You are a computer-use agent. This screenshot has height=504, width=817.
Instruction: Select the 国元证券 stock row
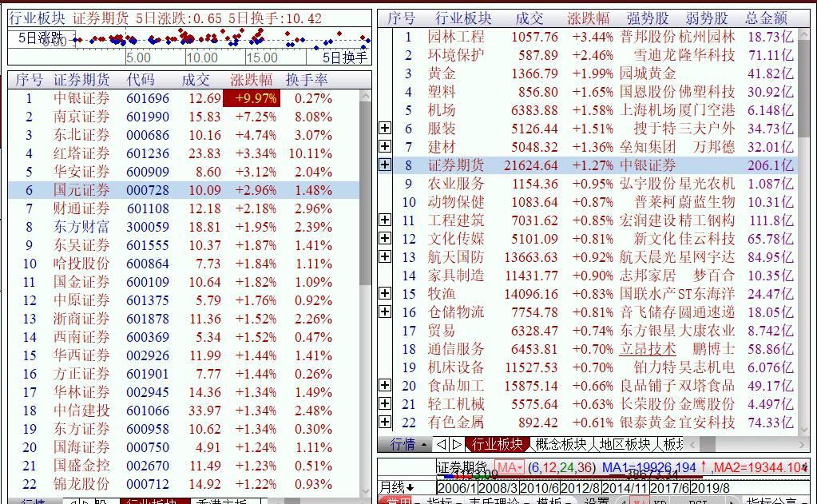click(x=184, y=190)
